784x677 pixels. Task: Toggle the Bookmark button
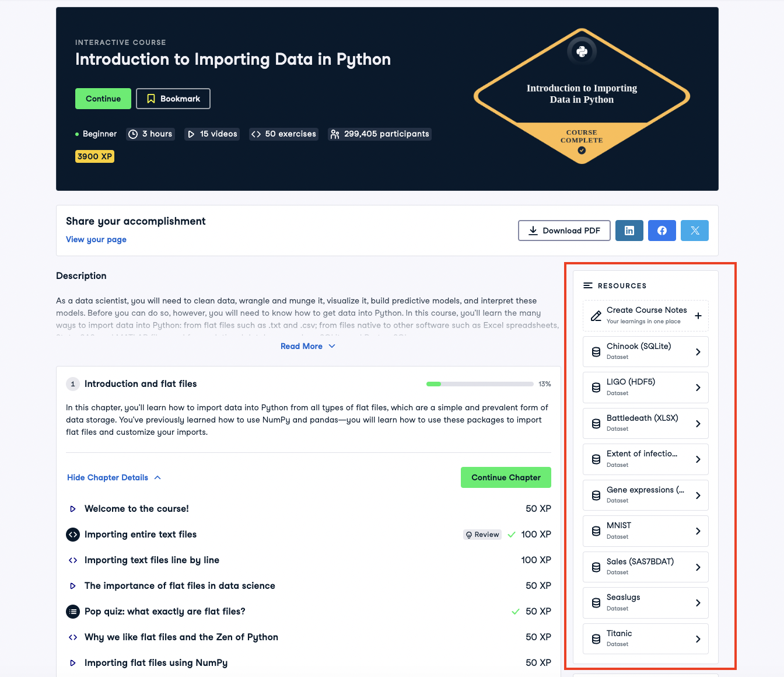coord(173,99)
